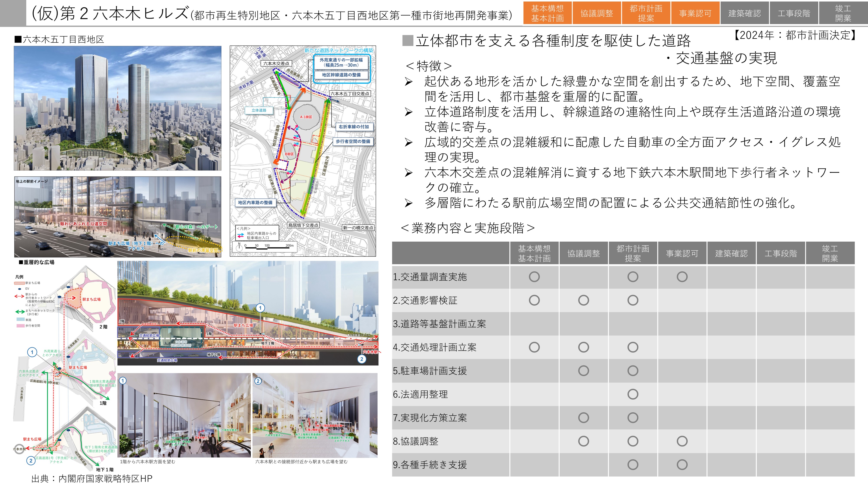Click the rendering captioned 六本木駅との接続部付近から駅まち広場を望む

click(x=315, y=415)
